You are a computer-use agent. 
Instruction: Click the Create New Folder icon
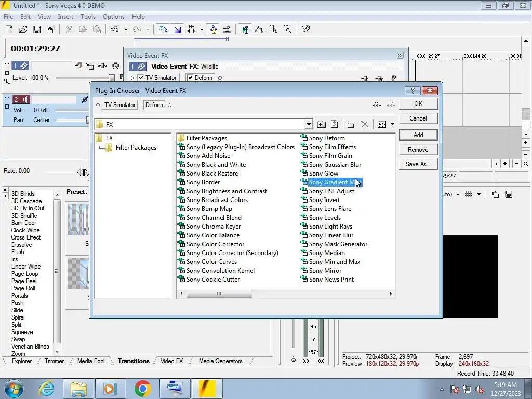(x=352, y=125)
